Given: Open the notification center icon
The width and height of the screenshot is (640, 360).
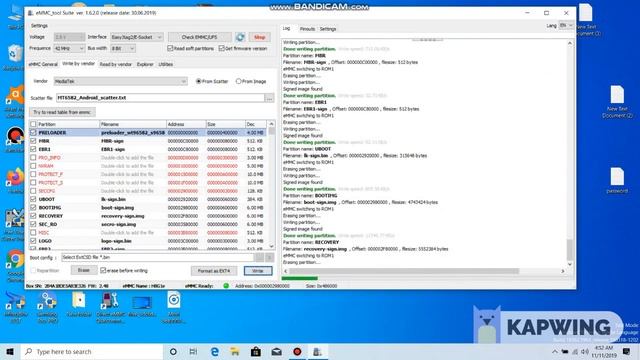Looking at the screenshot, I should (x=627, y=351).
